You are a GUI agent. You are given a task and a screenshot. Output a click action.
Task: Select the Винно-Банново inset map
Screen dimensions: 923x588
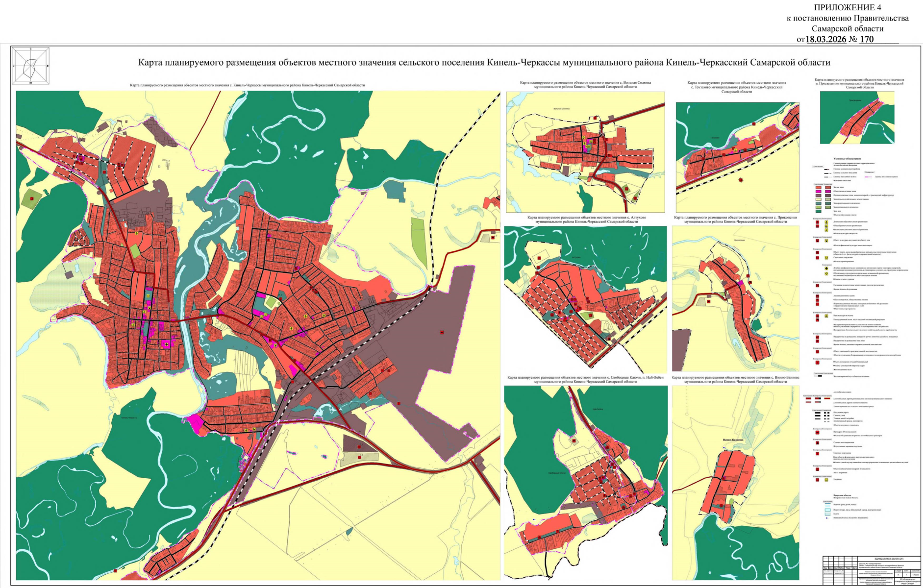point(735,483)
